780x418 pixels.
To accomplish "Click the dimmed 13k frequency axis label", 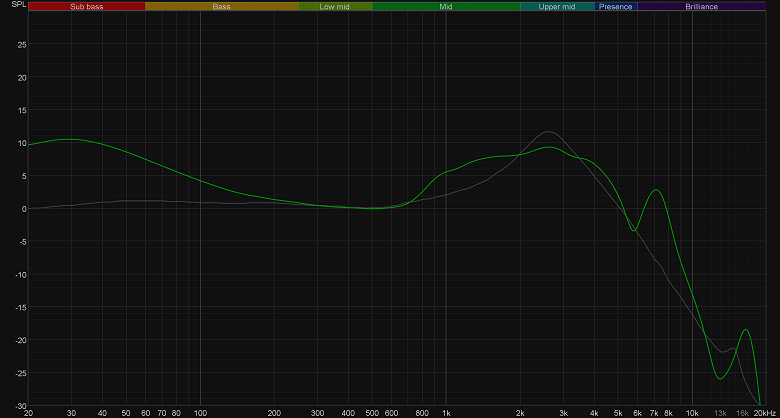I will click(721, 413).
